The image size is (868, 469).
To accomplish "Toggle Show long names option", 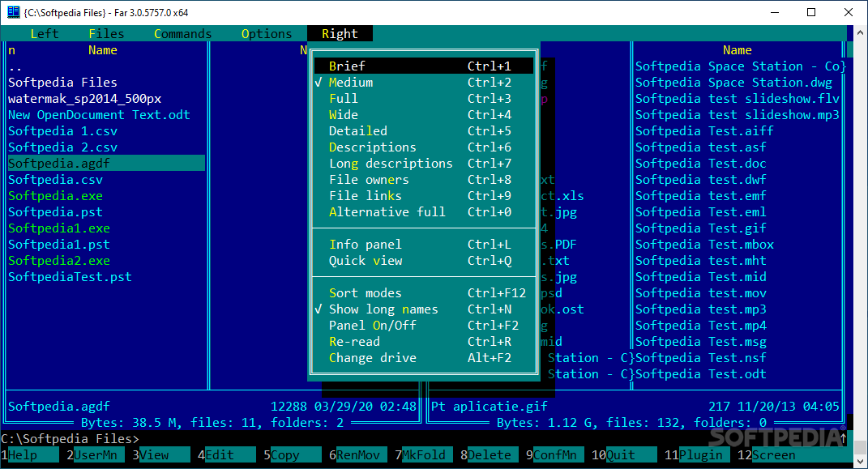I will [x=424, y=309].
